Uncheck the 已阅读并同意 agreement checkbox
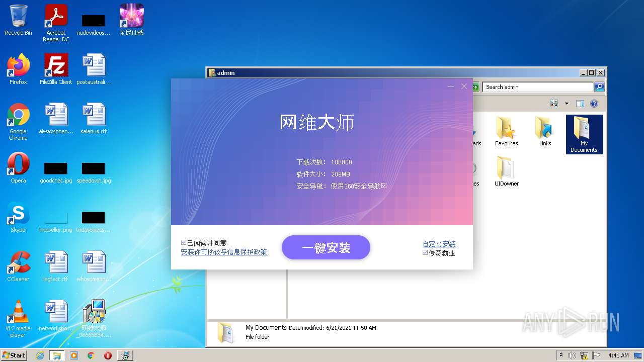Screen dimensions: 644x362 (x=184, y=242)
